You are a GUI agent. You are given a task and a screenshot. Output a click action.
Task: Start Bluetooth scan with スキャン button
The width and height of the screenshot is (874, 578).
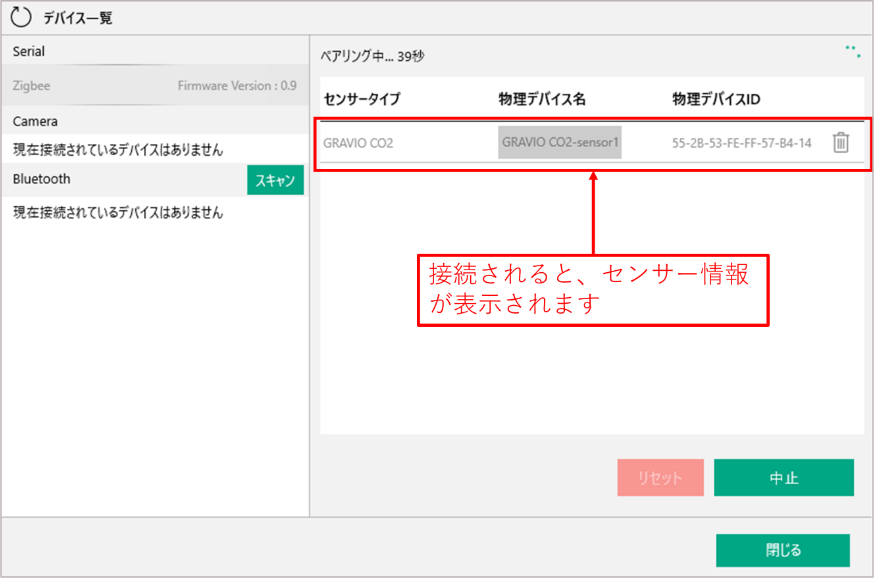[275, 180]
